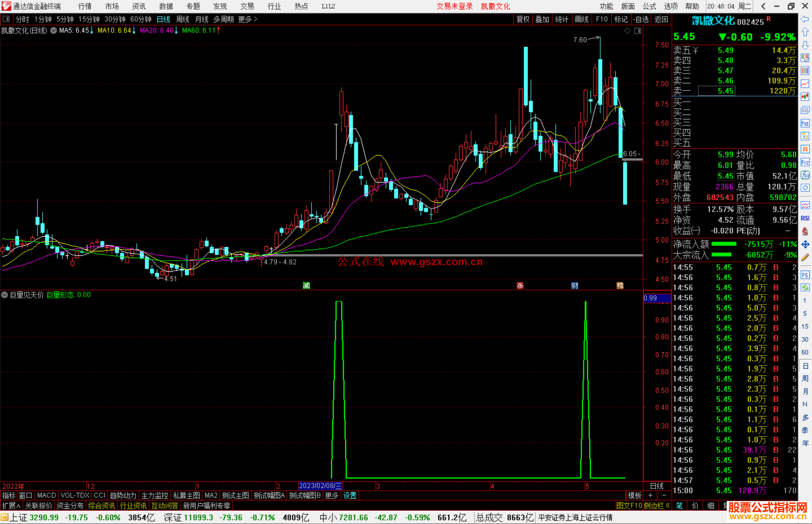Toggle the 侧边栏 sidebar collapse button
The image size is (812, 524).
pyautogui.click(x=657, y=506)
